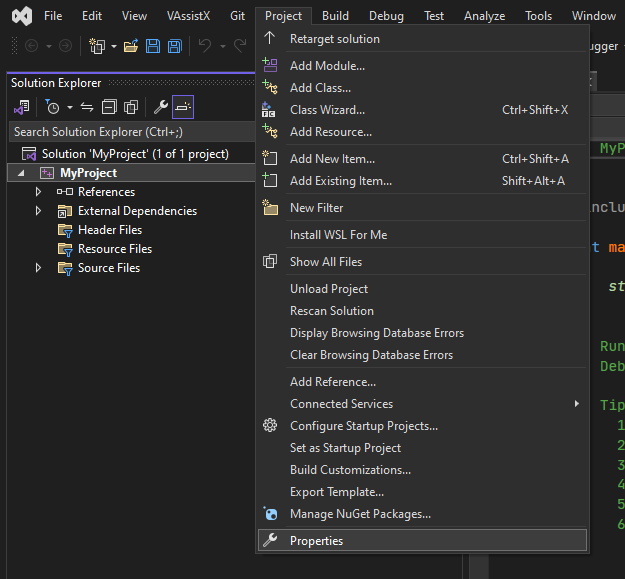Open the Undo history dropdown arrow
Screen dimensions: 625x579
coord(223,47)
